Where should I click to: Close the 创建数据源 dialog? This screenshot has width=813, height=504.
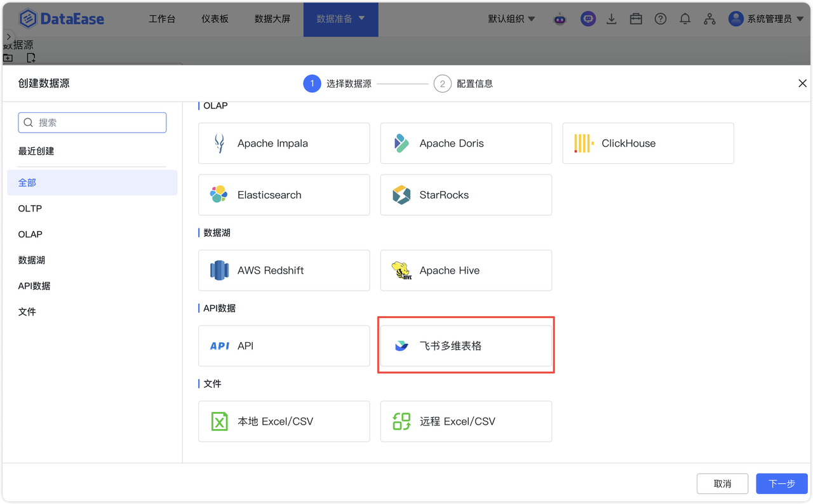coord(802,83)
